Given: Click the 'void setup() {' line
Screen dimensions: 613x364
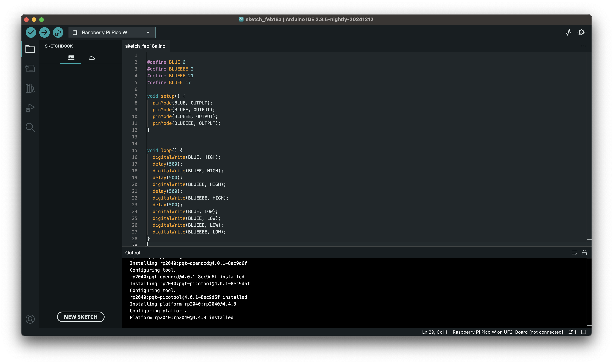Looking at the screenshot, I should point(166,96).
